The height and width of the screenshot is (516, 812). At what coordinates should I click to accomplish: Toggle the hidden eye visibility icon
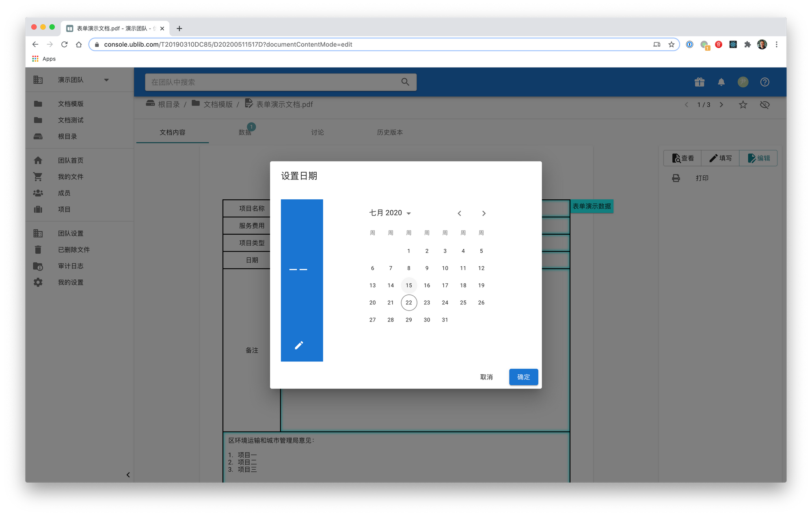pos(764,105)
